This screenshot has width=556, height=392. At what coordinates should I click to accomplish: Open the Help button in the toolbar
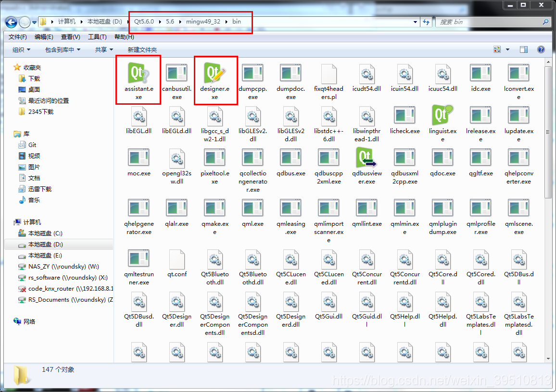point(541,49)
